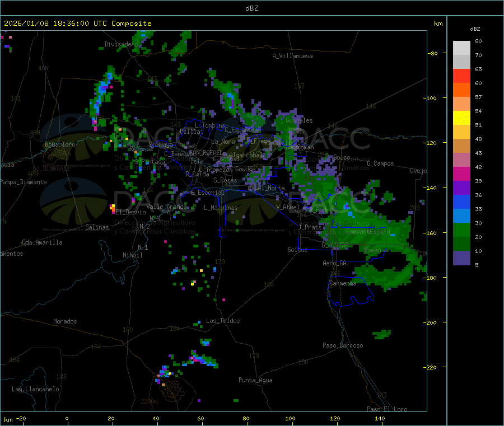Image resolution: width=504 pixels, height=426 pixels.
Task: Click the Paso_Barroso label
Action: [343, 345]
